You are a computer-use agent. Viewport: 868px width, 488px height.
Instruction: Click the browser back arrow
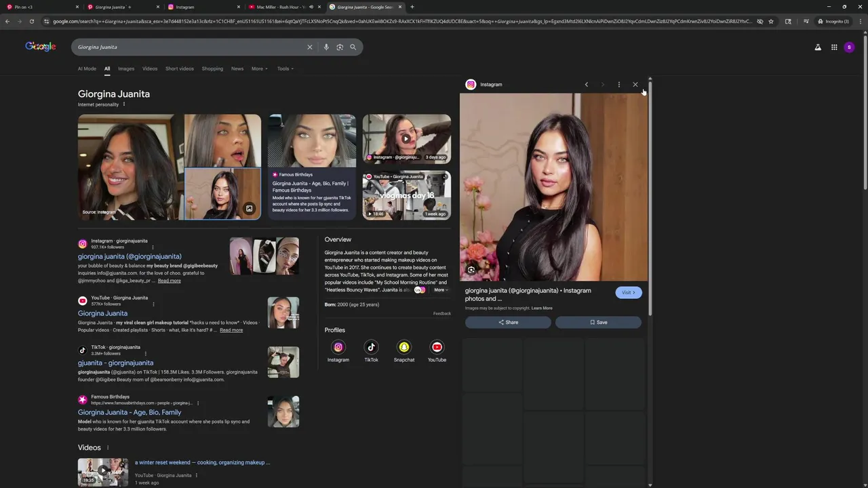(7, 21)
